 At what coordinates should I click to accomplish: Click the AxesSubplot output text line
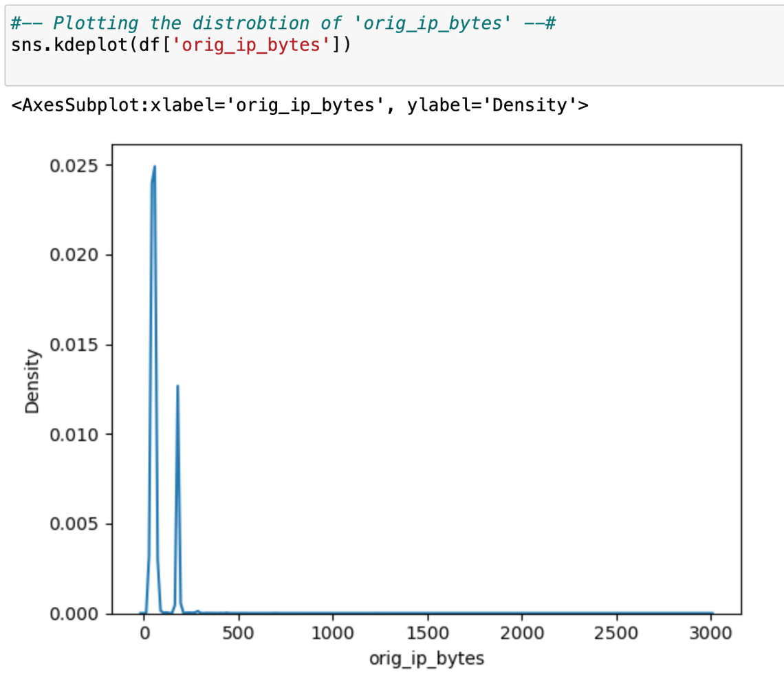[300, 105]
